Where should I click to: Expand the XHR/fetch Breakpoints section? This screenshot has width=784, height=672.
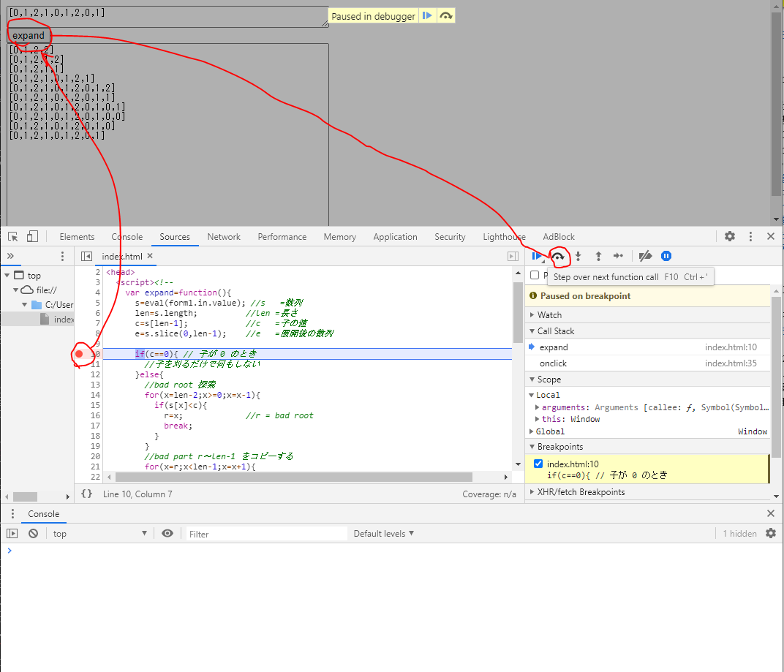581,492
